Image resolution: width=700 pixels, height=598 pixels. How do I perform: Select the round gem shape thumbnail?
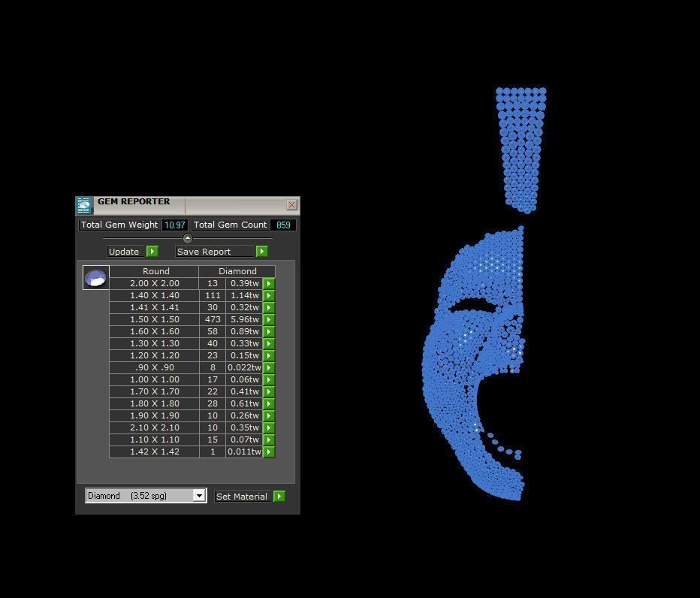click(x=95, y=278)
